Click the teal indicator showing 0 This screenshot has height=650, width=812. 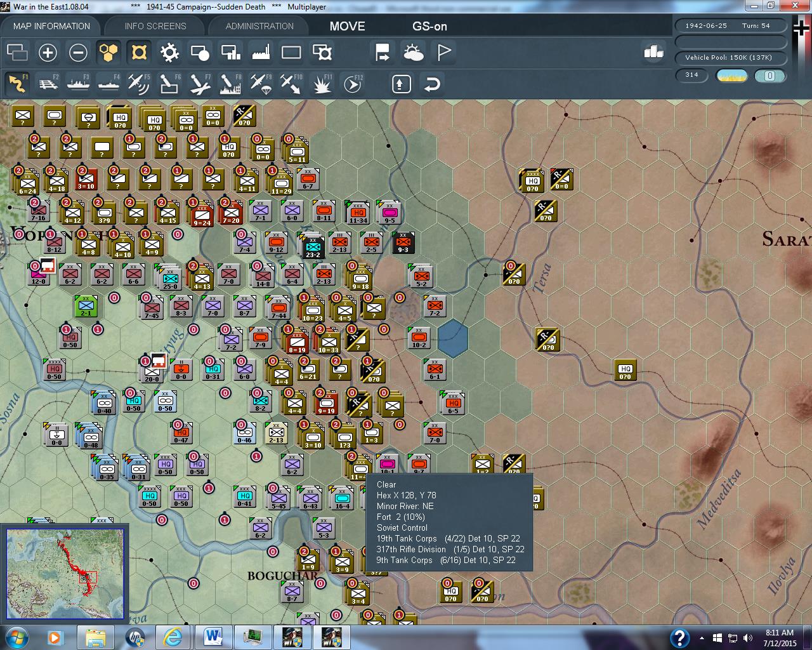point(770,76)
